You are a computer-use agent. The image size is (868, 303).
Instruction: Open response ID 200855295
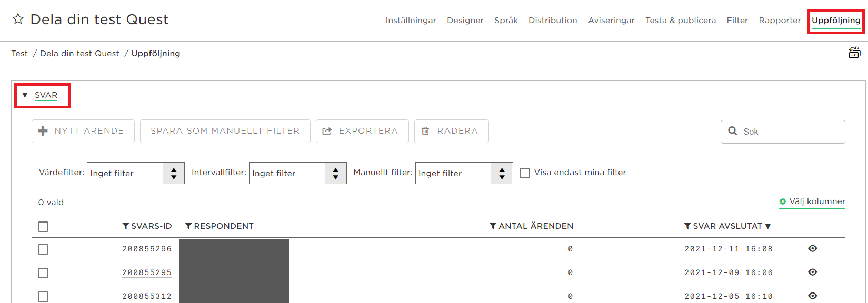point(147,273)
